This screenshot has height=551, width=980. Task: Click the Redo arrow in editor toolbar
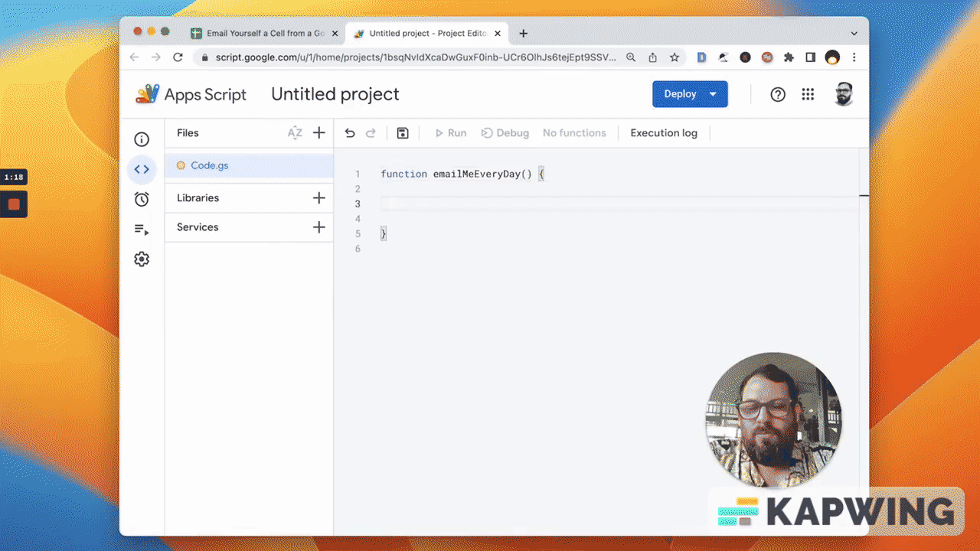tap(371, 133)
